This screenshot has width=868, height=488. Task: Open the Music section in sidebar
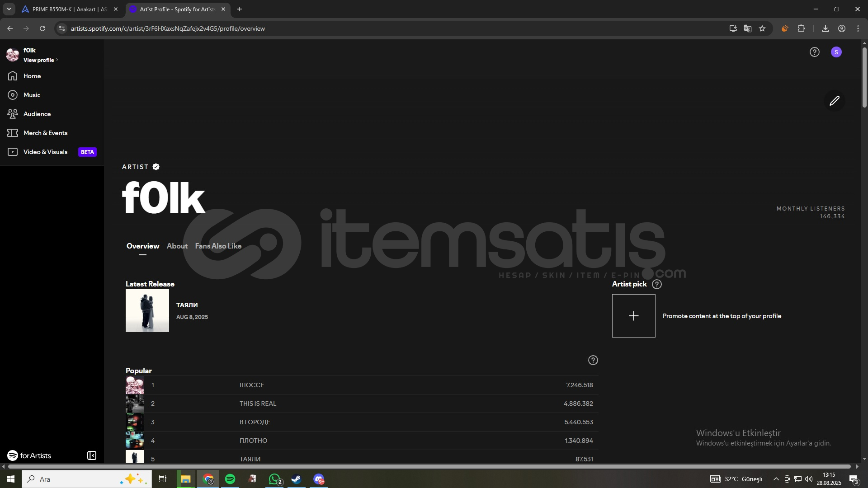tap(32, 95)
